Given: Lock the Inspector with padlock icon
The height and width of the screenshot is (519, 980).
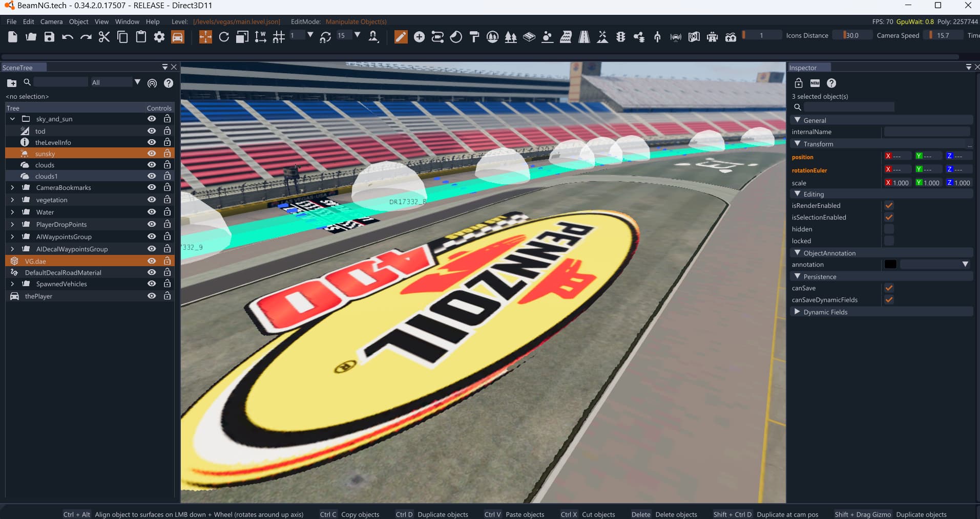Looking at the screenshot, I should [798, 83].
